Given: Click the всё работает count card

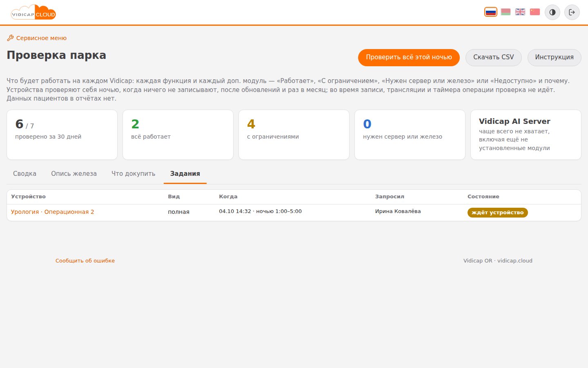Looking at the screenshot, I should (178, 135).
